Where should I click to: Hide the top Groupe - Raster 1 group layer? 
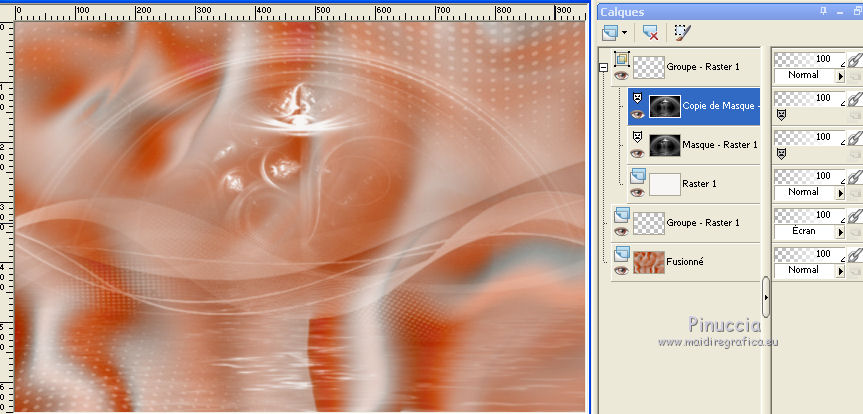pyautogui.click(x=621, y=76)
